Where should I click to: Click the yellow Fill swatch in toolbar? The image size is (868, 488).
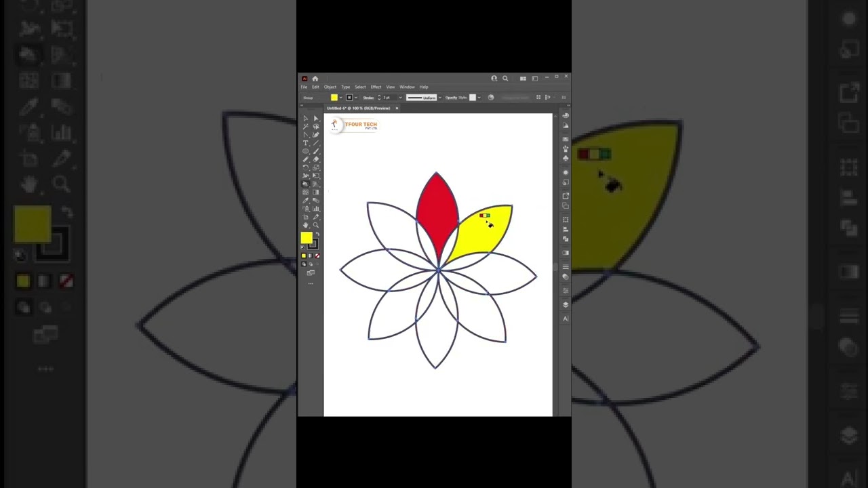(x=307, y=238)
